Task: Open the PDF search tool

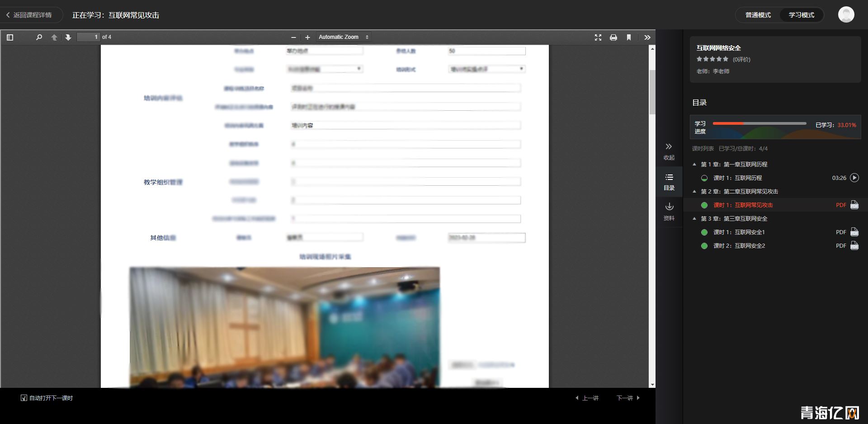Action: pos(38,38)
